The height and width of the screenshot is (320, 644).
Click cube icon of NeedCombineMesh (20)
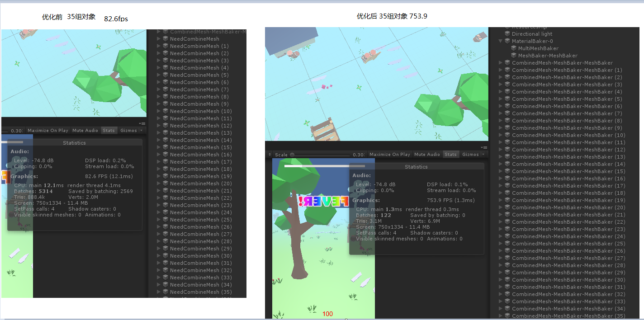tap(166, 184)
